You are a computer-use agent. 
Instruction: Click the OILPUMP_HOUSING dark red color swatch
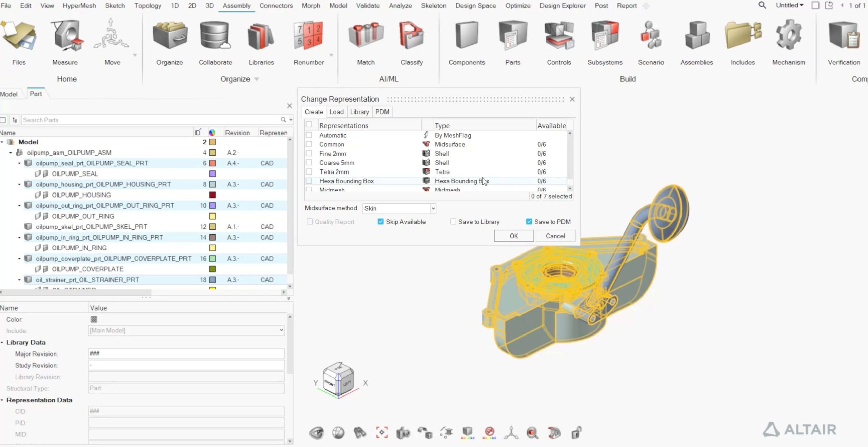coord(212,195)
